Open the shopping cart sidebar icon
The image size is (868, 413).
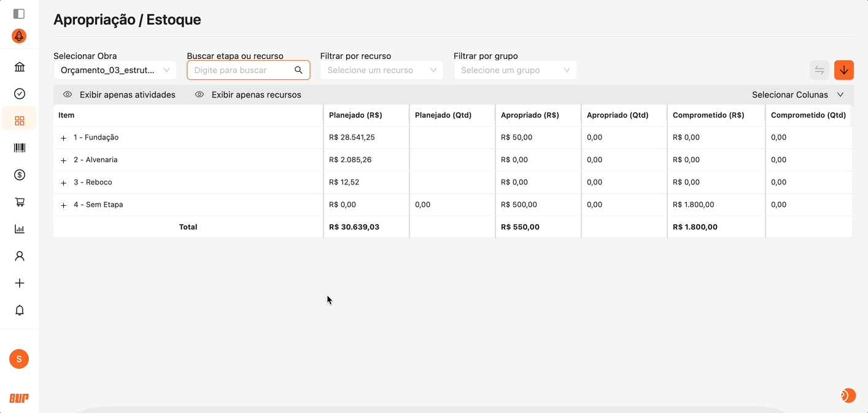[20, 202]
